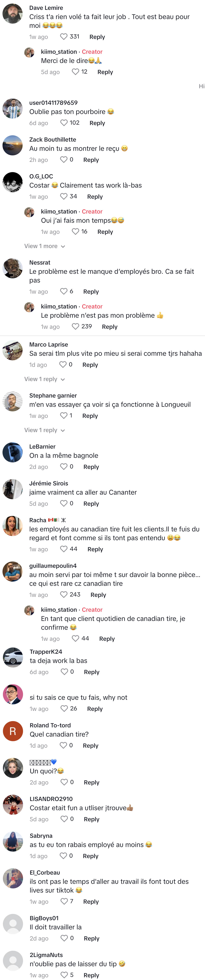Reply to Sabryna's rabais employé comment
This screenshot has width=205, height=980.
(91, 856)
